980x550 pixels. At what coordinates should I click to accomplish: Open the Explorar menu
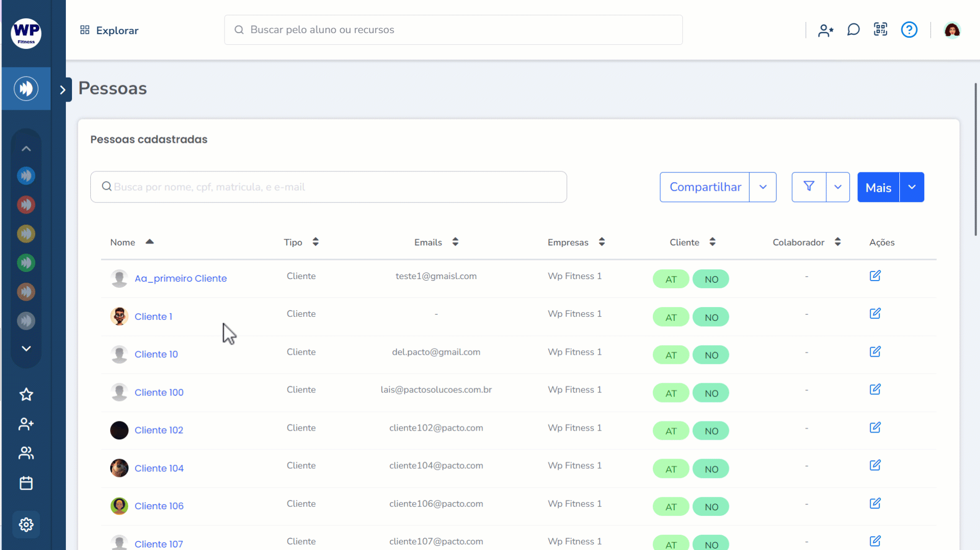tap(109, 31)
